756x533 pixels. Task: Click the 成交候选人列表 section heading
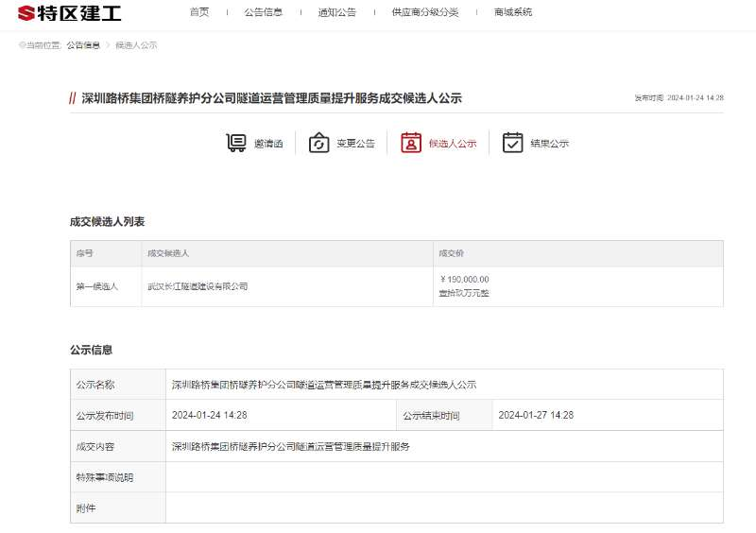click(x=107, y=222)
